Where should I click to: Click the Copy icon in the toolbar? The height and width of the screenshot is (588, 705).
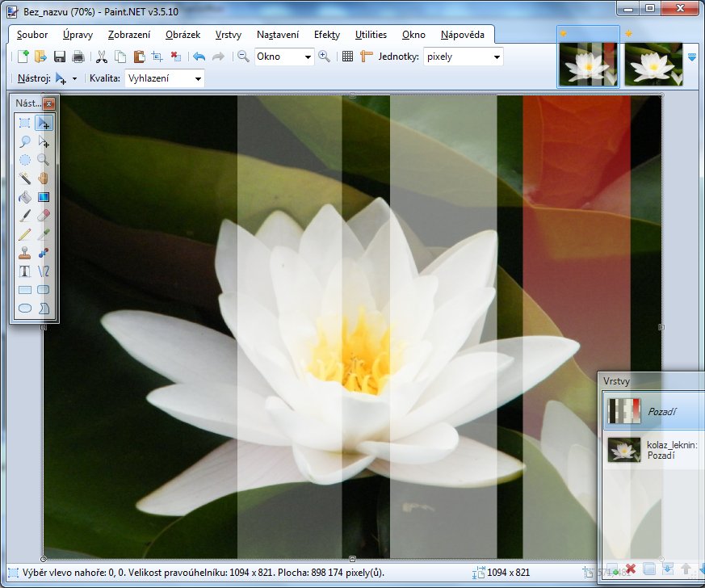point(120,57)
